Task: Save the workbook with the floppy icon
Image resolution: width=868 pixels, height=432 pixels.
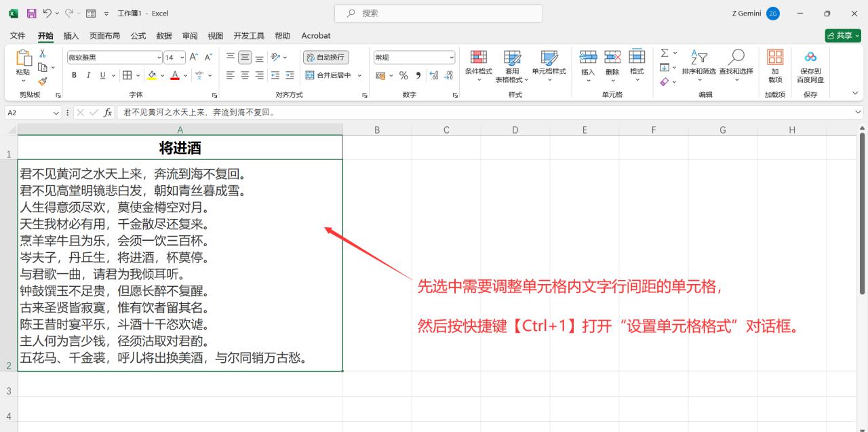Action: click(31, 14)
